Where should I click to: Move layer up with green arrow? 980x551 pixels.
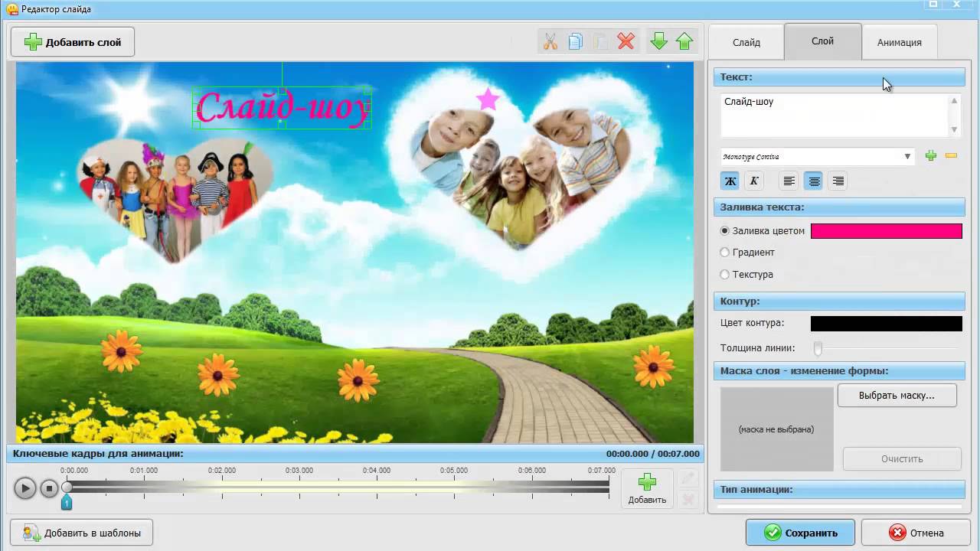684,41
